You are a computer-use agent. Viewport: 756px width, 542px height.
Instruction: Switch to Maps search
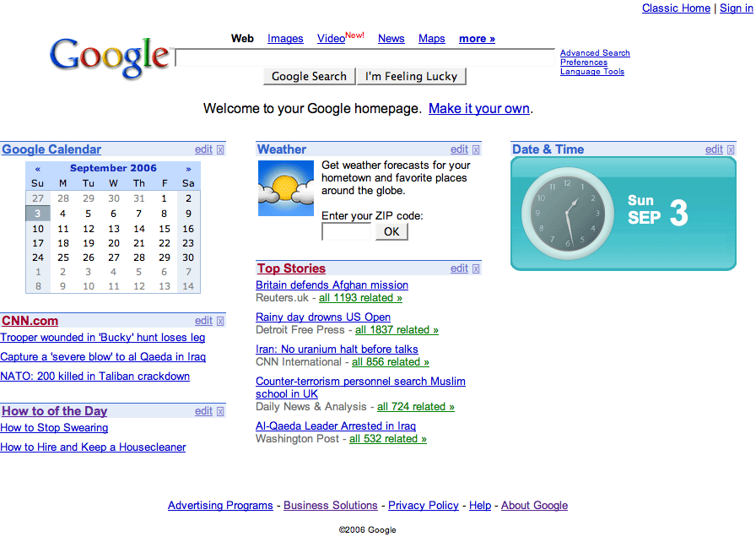(431, 39)
